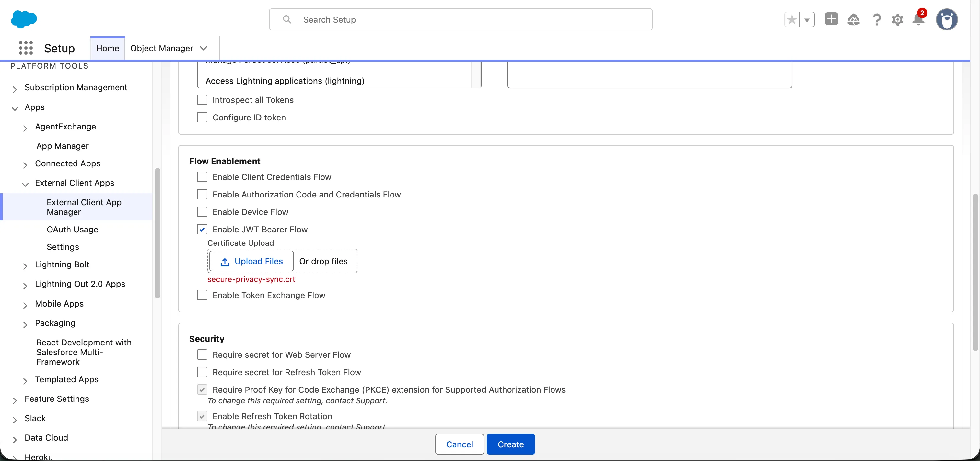Check Require secret for Web Server Flow
This screenshot has height=461, width=980.
point(202,354)
